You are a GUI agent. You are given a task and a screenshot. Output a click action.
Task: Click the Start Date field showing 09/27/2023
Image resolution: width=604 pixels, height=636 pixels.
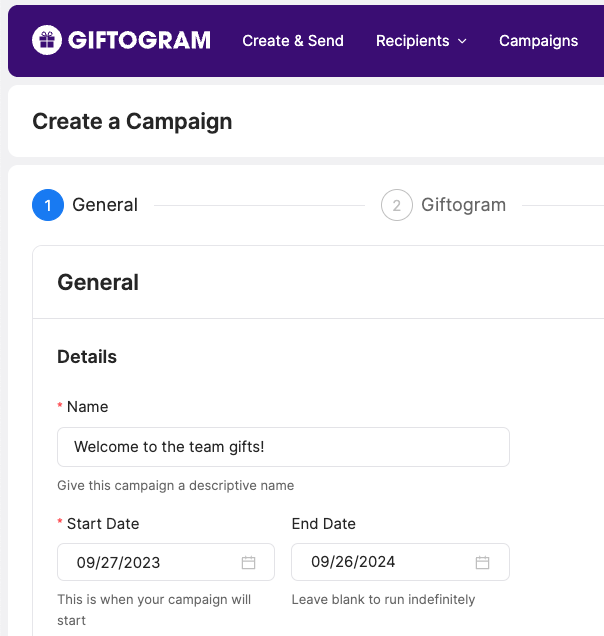(x=150, y=563)
